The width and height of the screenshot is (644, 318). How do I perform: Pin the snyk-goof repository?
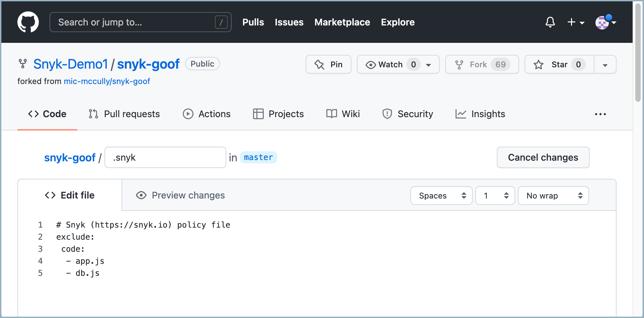click(x=328, y=64)
